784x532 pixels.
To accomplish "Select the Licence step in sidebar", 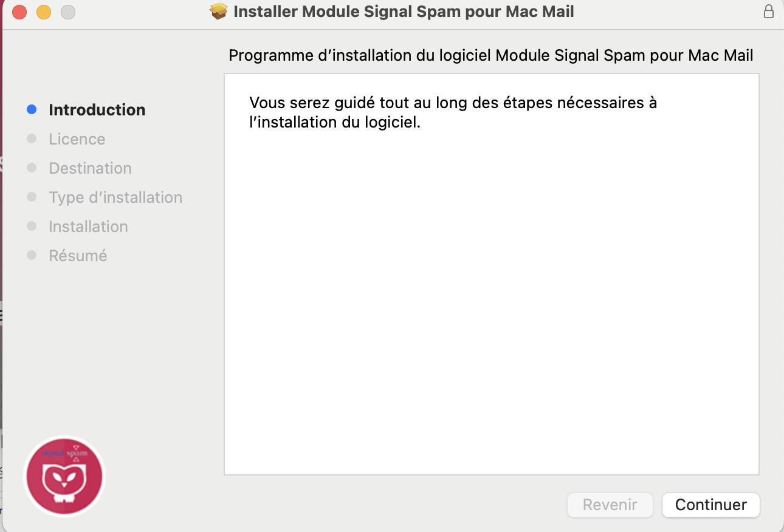I will tap(77, 139).
